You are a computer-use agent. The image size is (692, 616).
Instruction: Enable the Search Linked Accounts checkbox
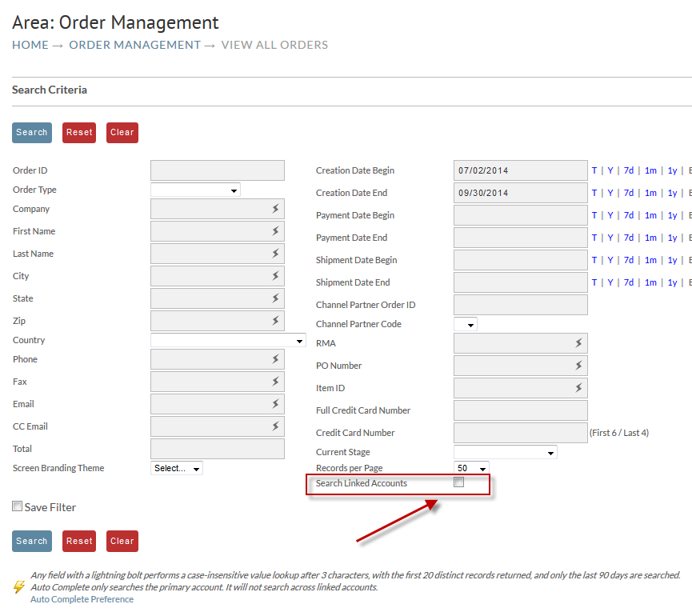click(459, 482)
